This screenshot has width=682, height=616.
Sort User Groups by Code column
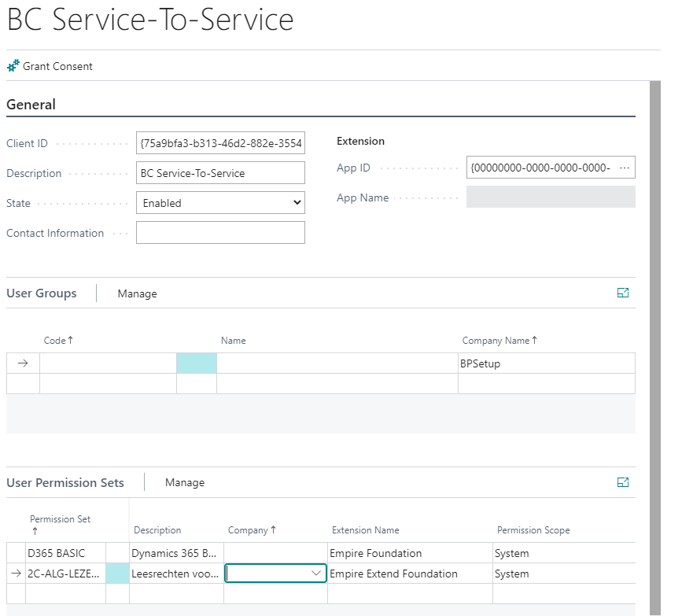(58, 340)
